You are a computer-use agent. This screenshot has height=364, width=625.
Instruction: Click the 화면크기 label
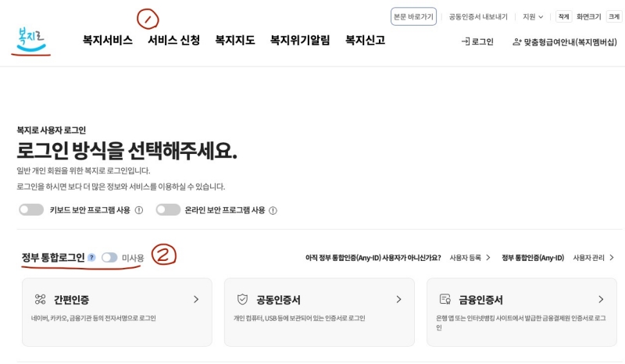(x=589, y=16)
